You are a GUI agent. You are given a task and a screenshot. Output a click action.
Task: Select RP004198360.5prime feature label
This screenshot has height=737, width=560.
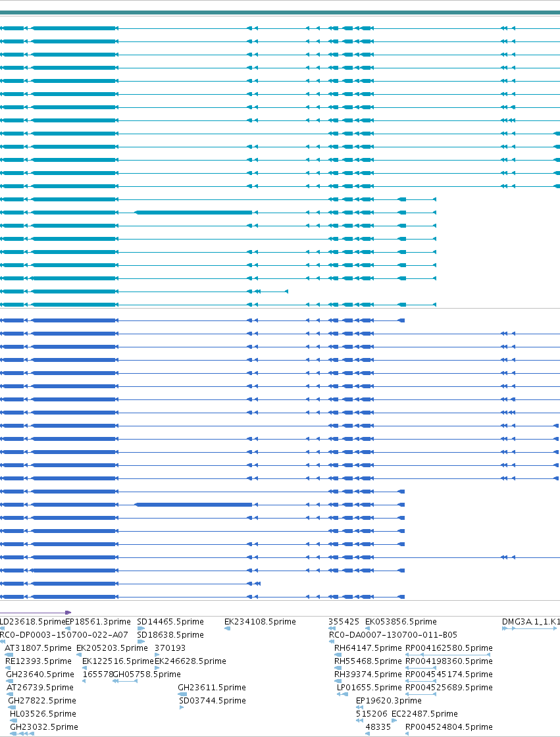coord(449,661)
